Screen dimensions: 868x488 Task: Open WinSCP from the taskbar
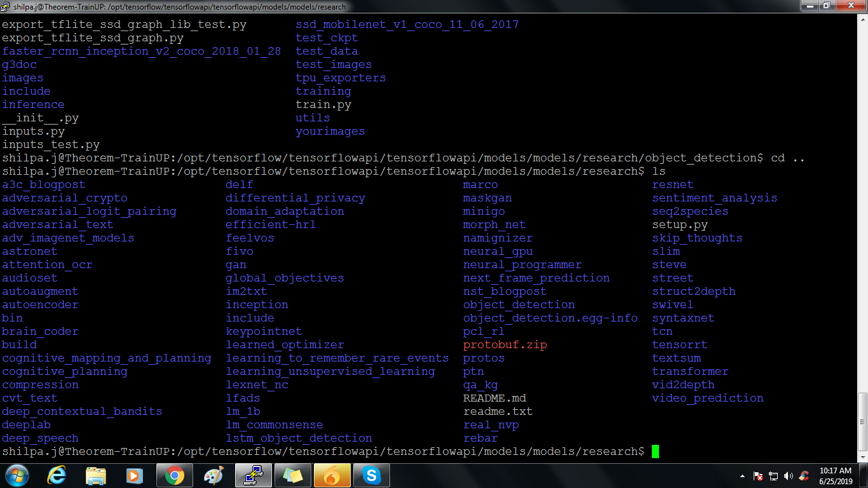pos(253,475)
